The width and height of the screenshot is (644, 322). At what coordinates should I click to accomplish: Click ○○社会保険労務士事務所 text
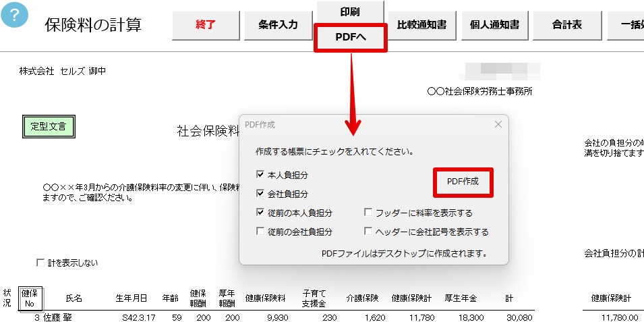pyautogui.click(x=479, y=91)
